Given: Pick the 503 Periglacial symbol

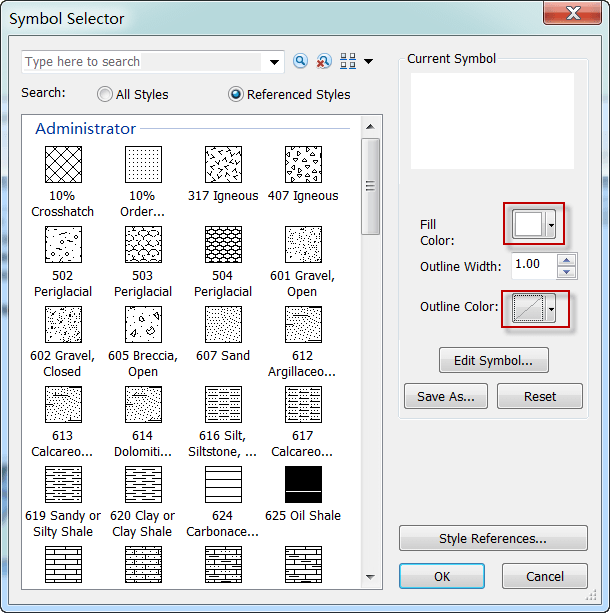Looking at the screenshot, I should coord(143,244).
